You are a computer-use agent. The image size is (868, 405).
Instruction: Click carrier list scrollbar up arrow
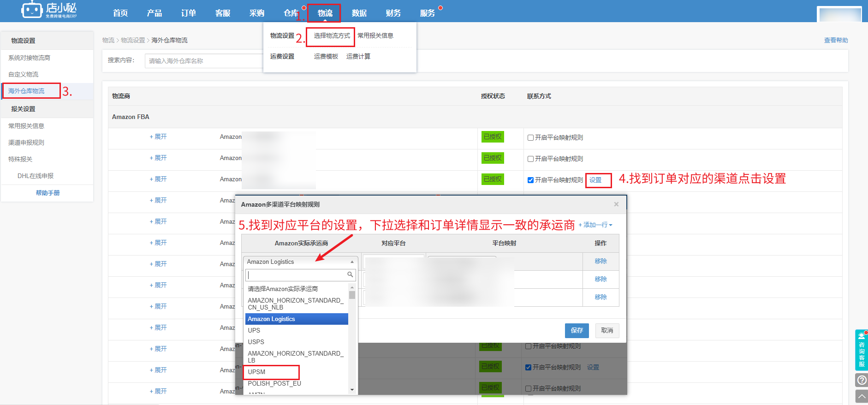(x=352, y=287)
